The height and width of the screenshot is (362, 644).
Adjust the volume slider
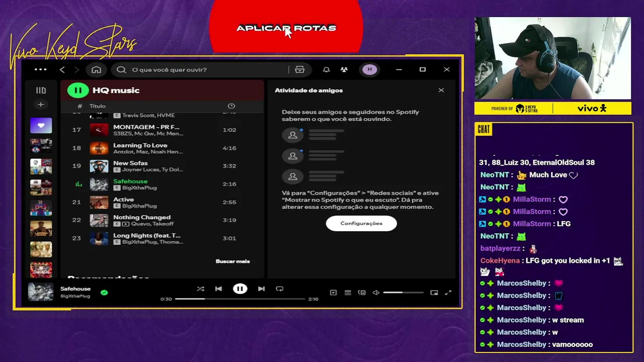click(x=403, y=293)
